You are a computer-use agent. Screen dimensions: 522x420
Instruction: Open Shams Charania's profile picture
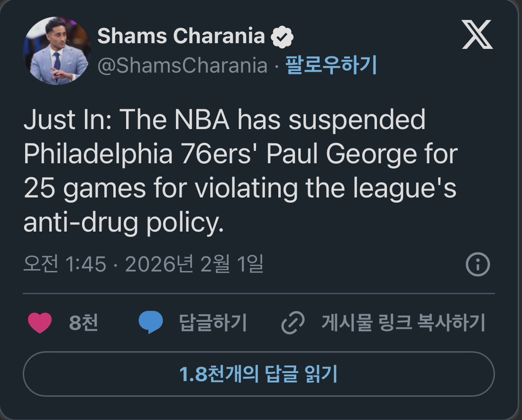tap(57, 51)
